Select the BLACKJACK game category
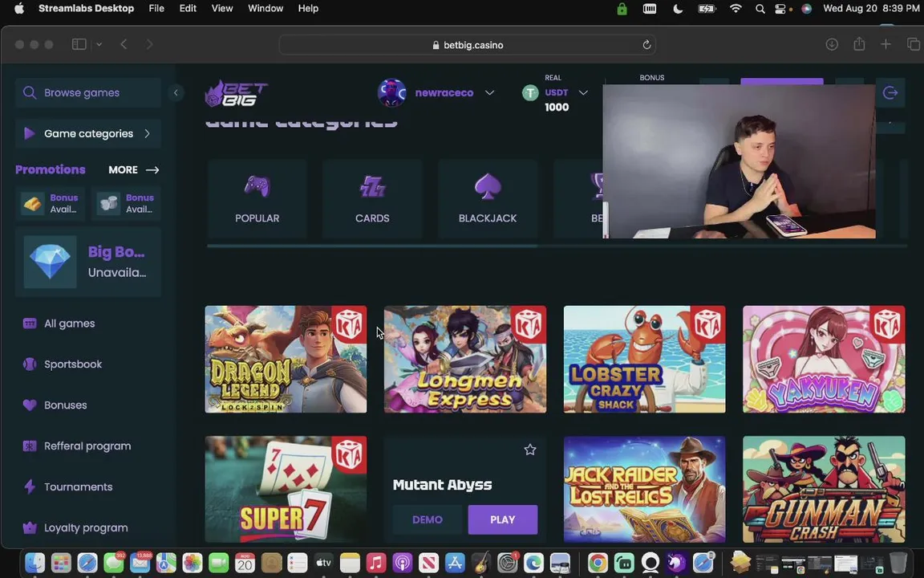This screenshot has height=578, width=924. 488,199
